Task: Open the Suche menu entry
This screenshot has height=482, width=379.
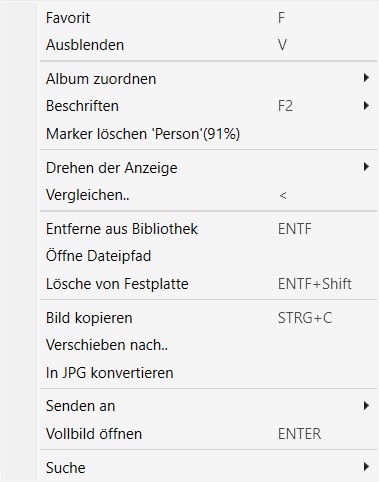Action: pos(208,468)
